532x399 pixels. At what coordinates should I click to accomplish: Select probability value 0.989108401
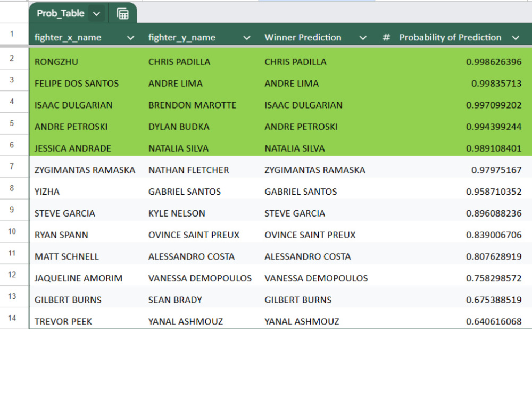[x=494, y=148]
